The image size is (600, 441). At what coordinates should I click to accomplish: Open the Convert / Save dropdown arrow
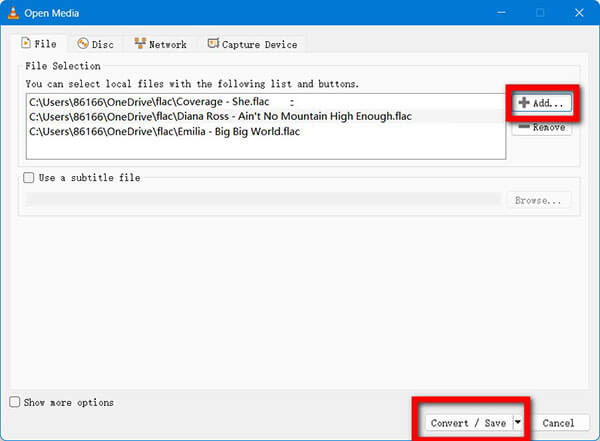tap(517, 422)
